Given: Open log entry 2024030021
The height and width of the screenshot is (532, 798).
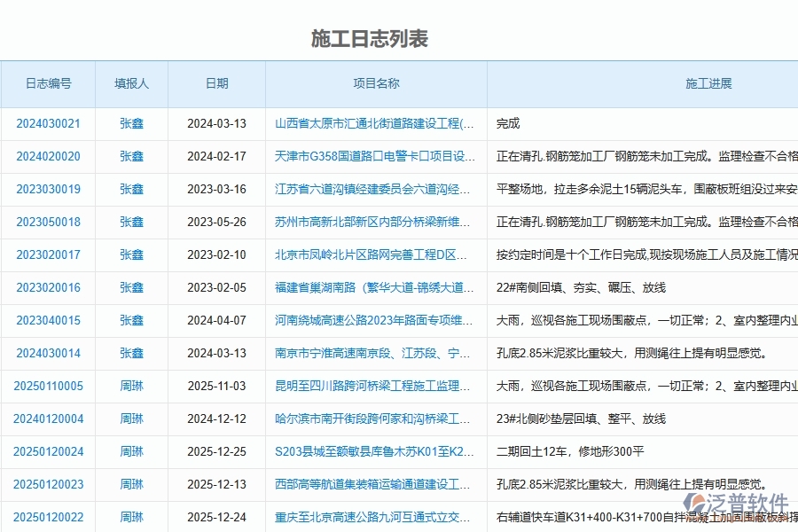Looking at the screenshot, I should coord(47,123).
